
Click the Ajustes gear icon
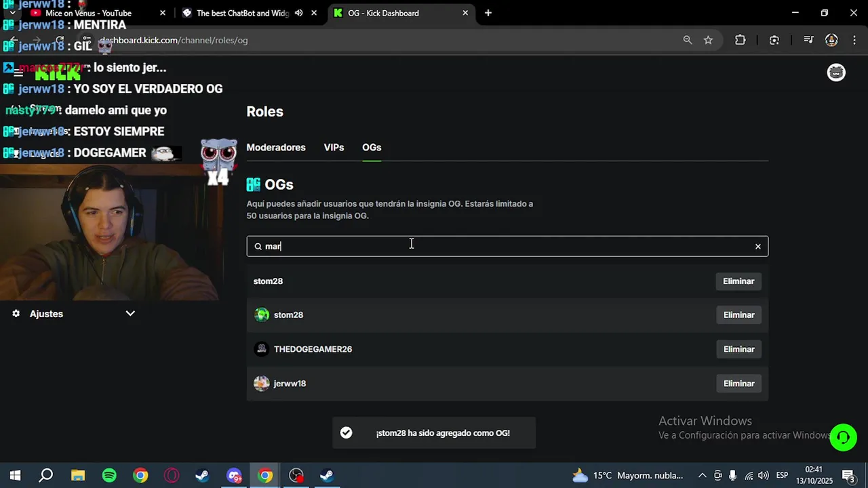point(16,314)
